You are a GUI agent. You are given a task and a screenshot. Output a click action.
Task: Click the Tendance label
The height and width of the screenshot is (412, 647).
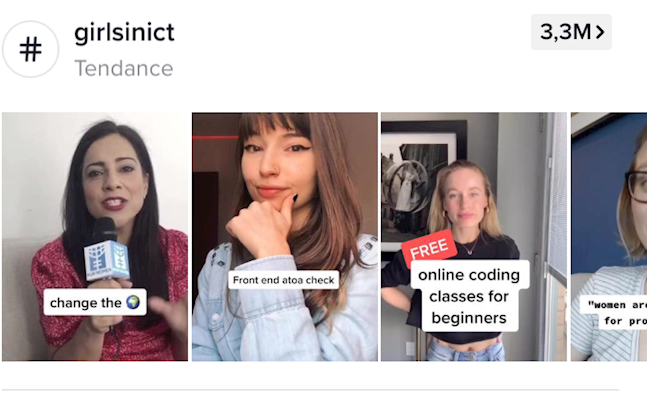click(123, 69)
